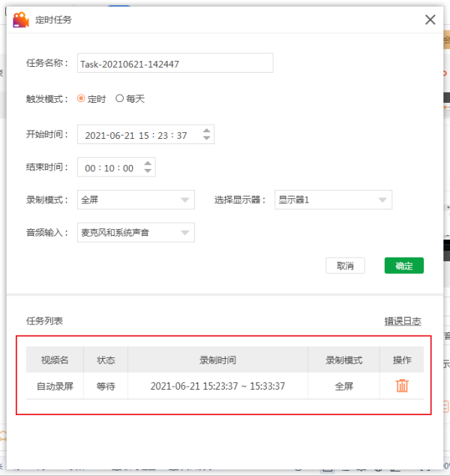The height and width of the screenshot is (476, 450).
Task: Select the 每天 trigger mode radio button
Action: 119,98
